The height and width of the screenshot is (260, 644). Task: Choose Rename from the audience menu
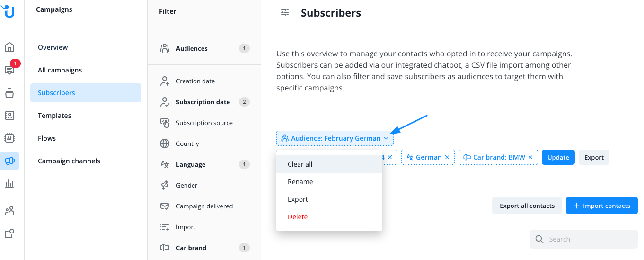pos(300,182)
